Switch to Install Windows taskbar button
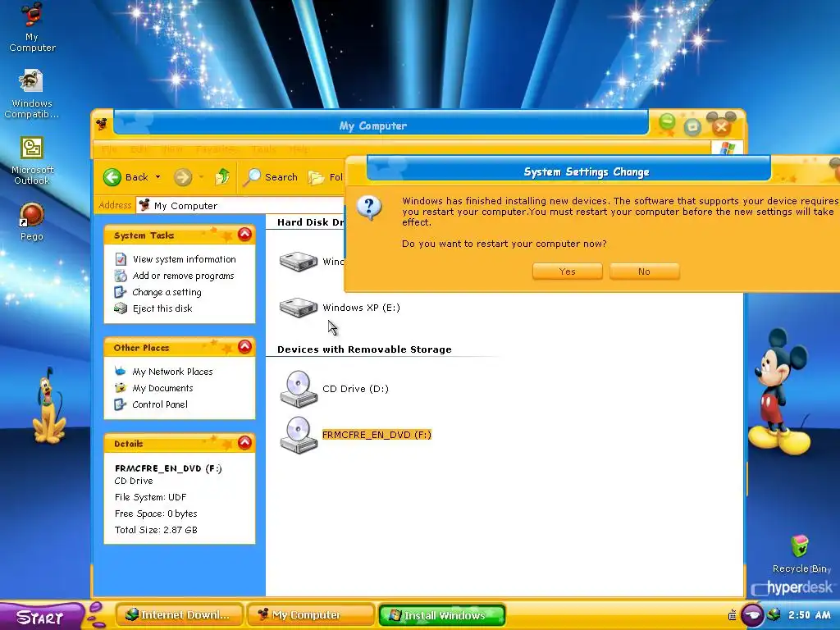The height and width of the screenshot is (630, 840). [x=442, y=615]
